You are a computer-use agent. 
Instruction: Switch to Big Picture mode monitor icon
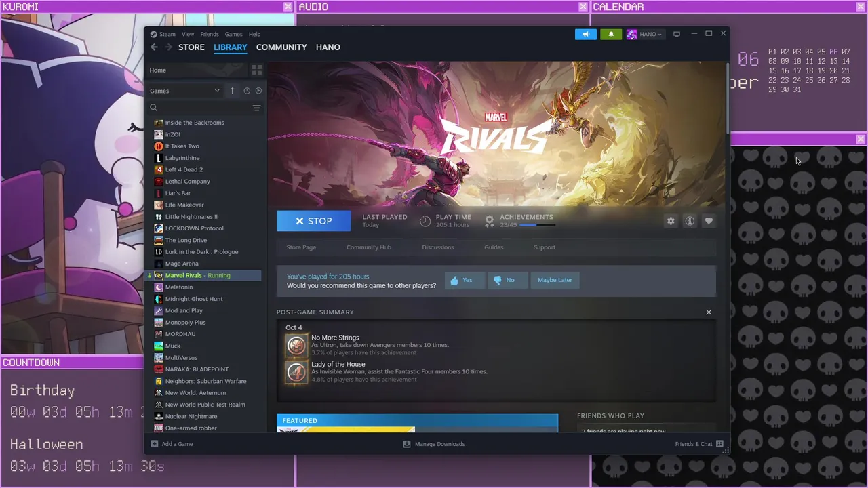(x=676, y=35)
